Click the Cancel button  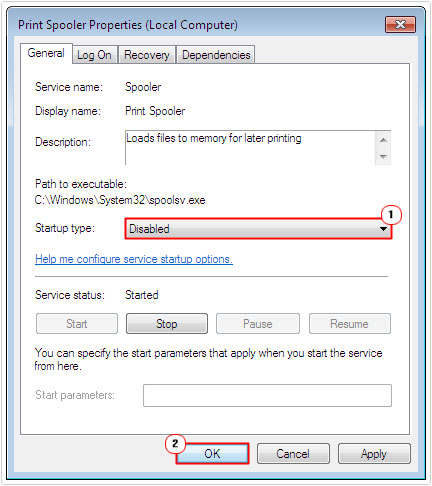tap(293, 454)
